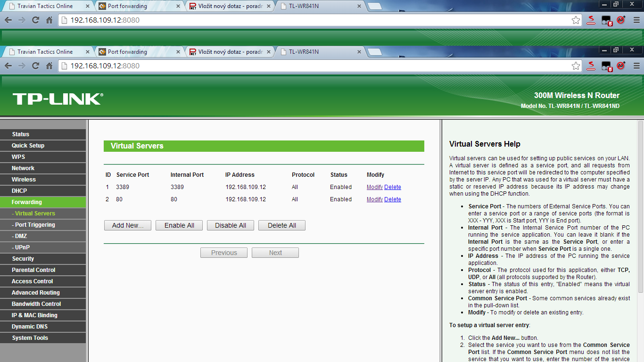Click the red S extension icon in lower toolbar
Viewport: 644px width, 362px height.
[x=591, y=66]
